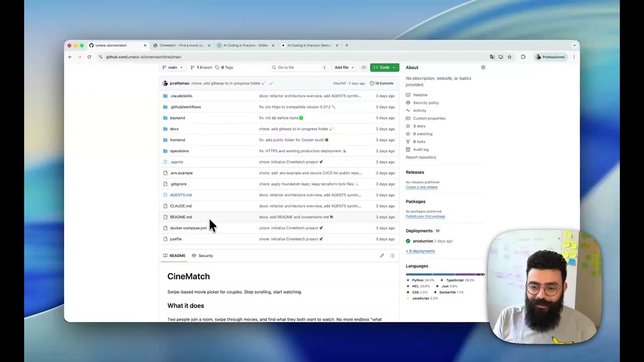Open the README.md file entry
This screenshot has height=362, width=644.
[x=181, y=217]
